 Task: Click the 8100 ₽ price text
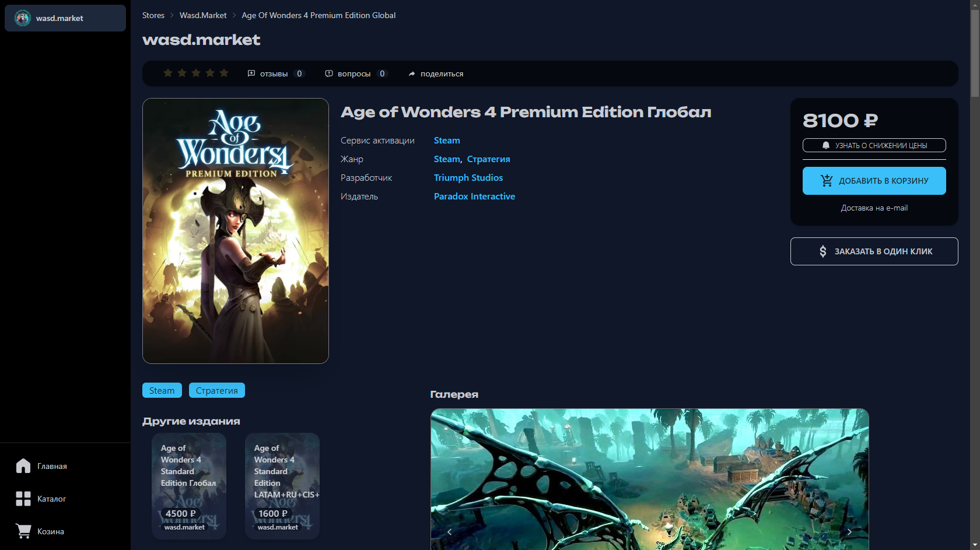click(x=840, y=121)
